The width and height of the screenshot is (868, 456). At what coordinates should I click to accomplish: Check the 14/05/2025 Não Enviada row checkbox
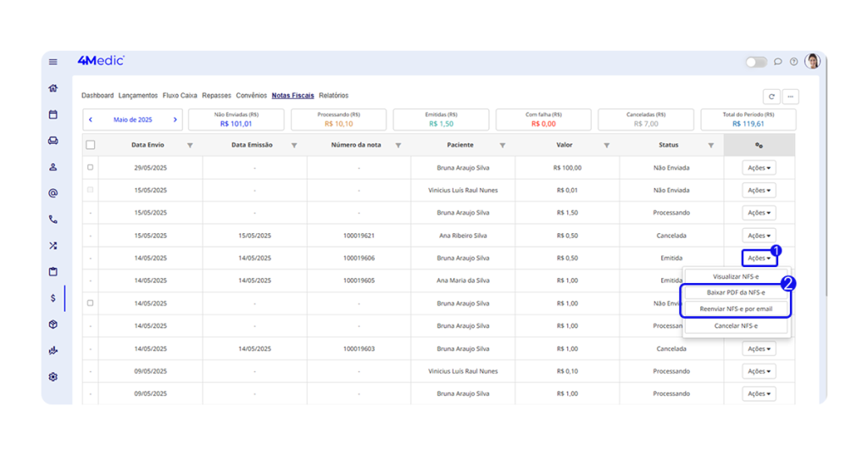click(x=90, y=303)
